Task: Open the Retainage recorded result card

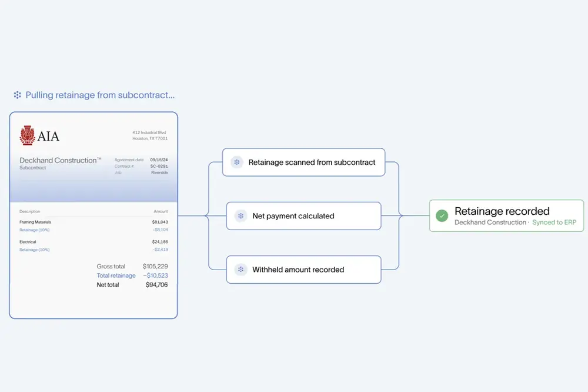Action: click(x=507, y=216)
